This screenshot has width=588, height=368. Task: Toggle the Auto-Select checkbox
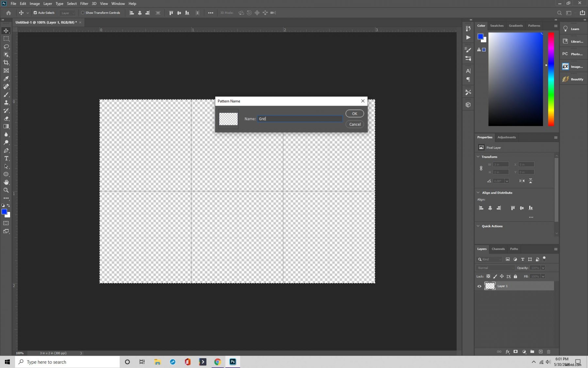pos(36,13)
